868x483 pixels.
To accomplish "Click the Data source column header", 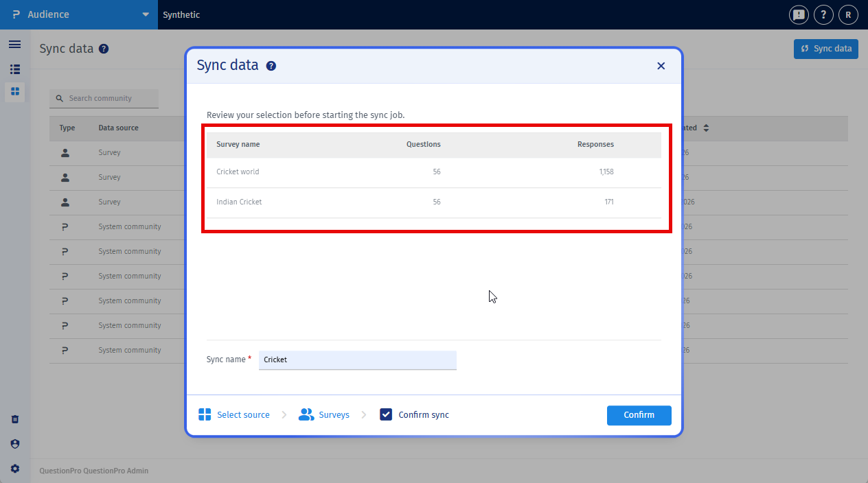I will coord(118,128).
